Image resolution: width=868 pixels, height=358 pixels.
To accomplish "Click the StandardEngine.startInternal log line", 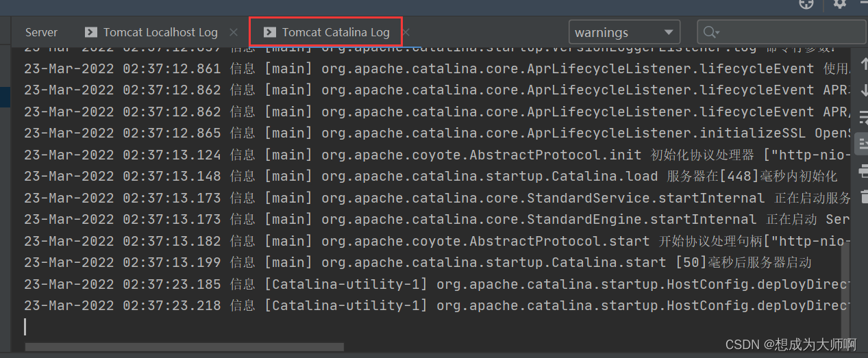I will [436, 219].
